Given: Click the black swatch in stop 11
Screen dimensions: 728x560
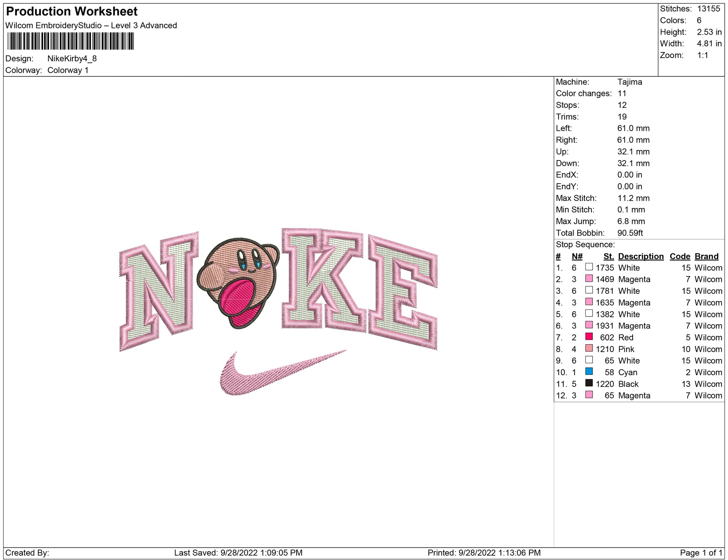Looking at the screenshot, I should (589, 383).
